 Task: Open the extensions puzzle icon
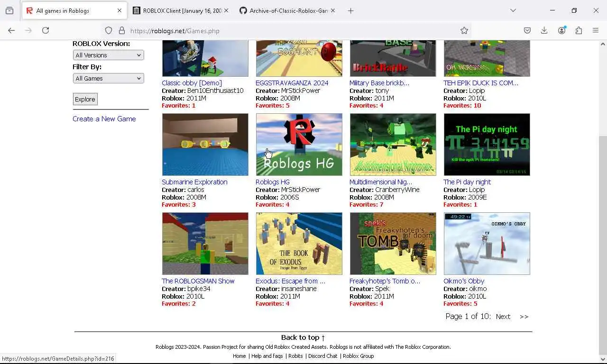coord(579,31)
